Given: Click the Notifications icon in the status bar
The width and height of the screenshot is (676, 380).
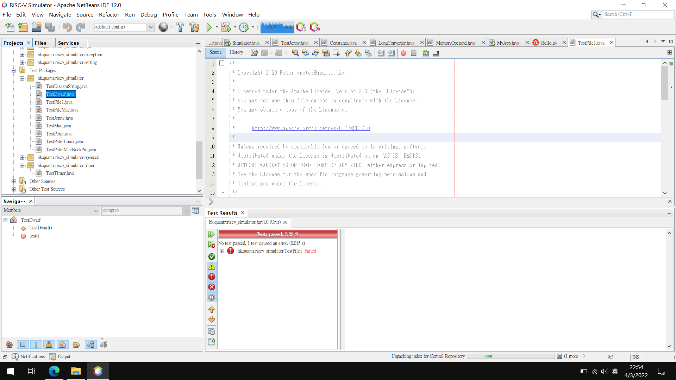Looking at the screenshot, I should pyautogui.click(x=15, y=357).
